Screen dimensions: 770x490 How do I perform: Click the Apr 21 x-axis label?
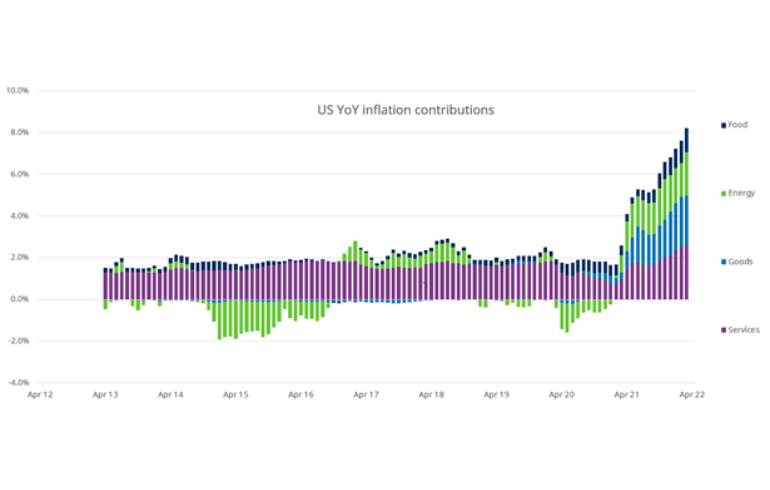click(626, 395)
